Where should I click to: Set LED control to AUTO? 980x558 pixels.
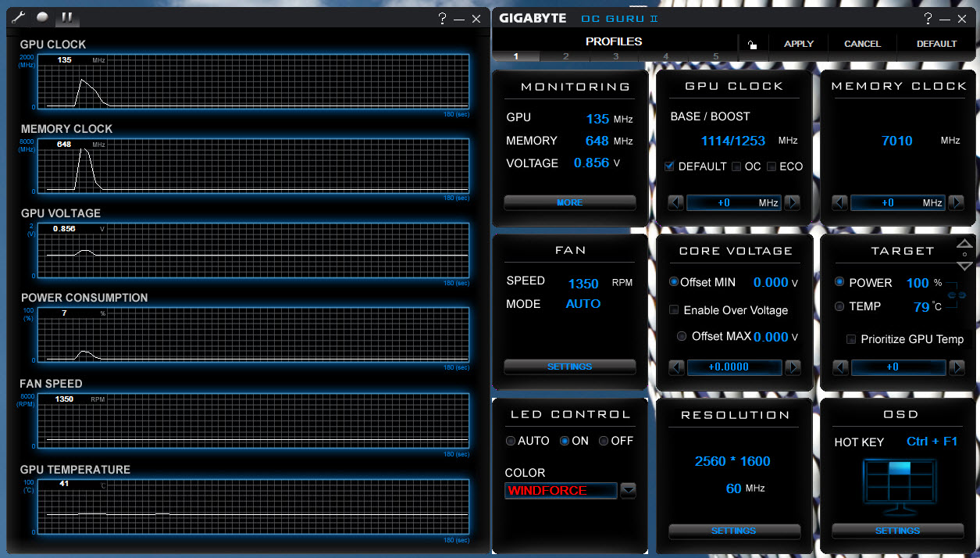511,441
